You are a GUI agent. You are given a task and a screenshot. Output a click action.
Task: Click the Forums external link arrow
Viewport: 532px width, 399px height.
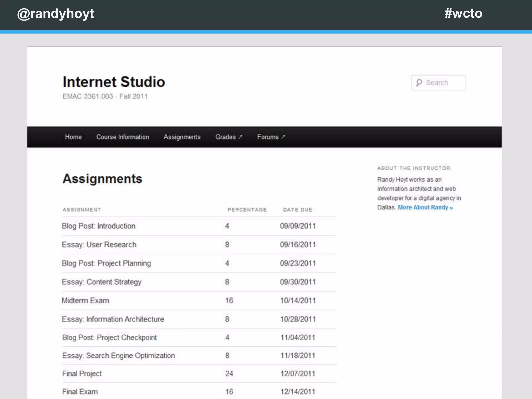[x=283, y=137]
